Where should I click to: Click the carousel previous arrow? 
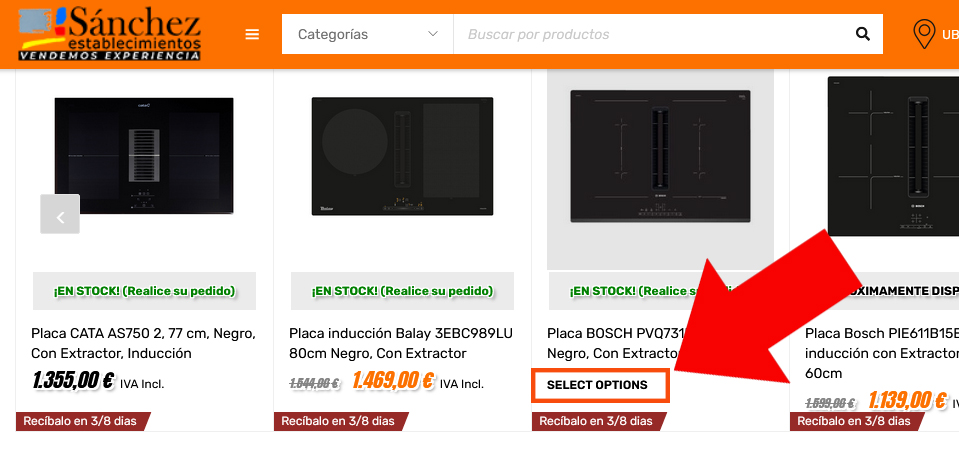click(60, 214)
